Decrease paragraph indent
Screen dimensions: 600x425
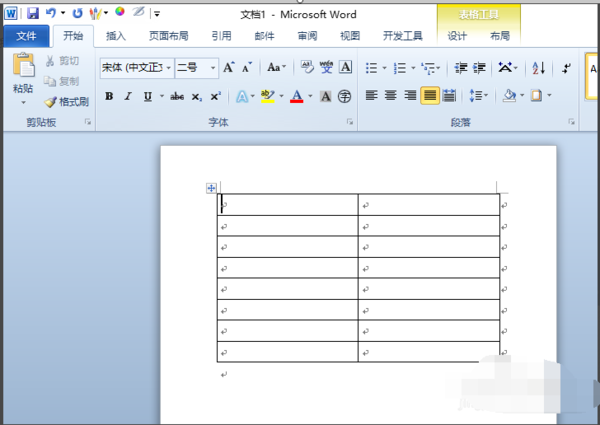point(461,68)
